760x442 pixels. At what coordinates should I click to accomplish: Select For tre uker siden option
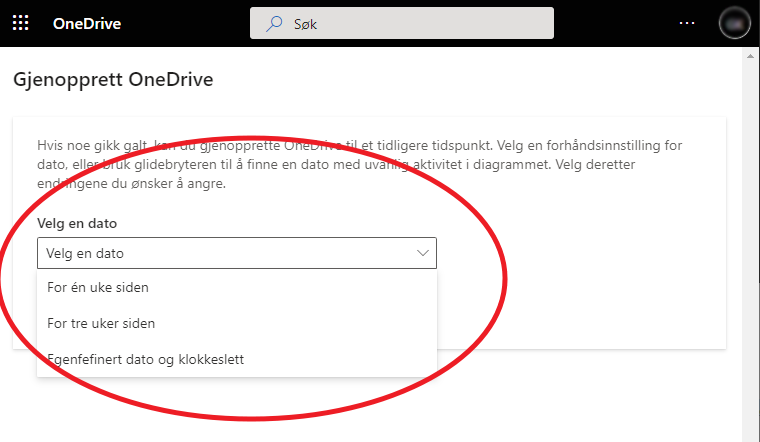click(x=237, y=323)
